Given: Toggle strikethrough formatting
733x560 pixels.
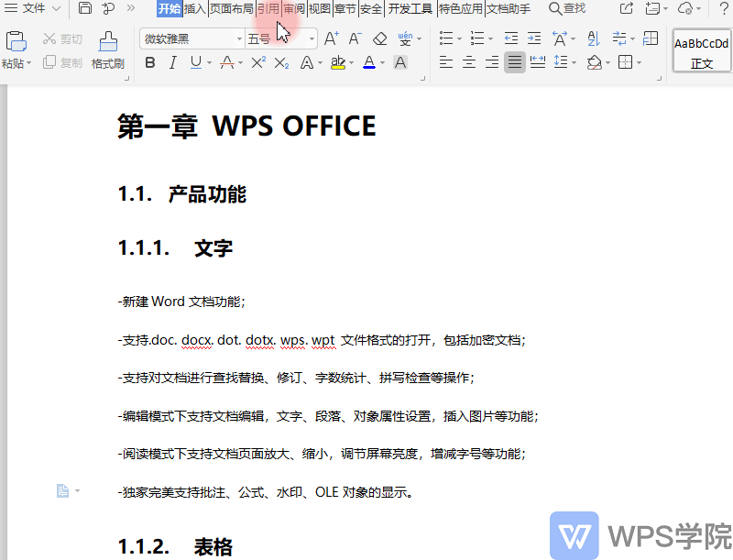Looking at the screenshot, I should (227, 62).
